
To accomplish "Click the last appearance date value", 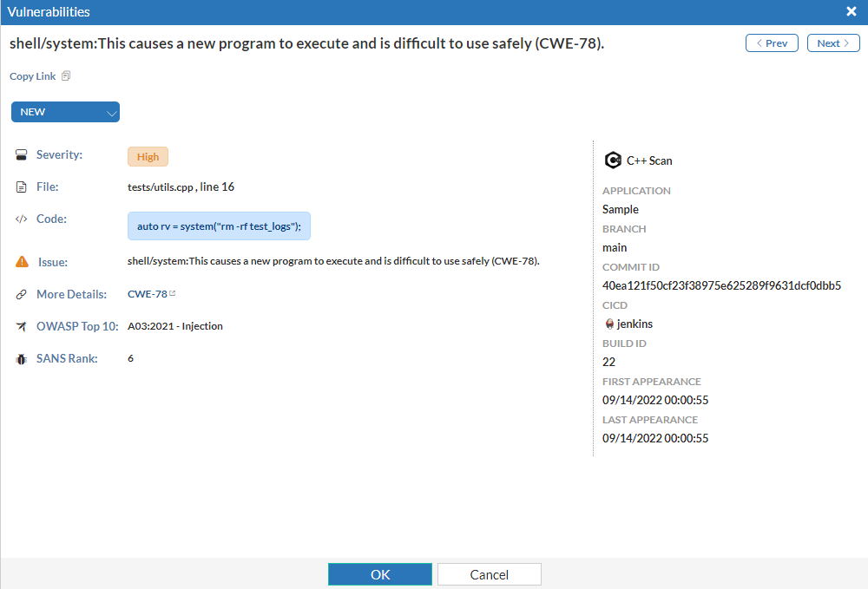I will [654, 439].
